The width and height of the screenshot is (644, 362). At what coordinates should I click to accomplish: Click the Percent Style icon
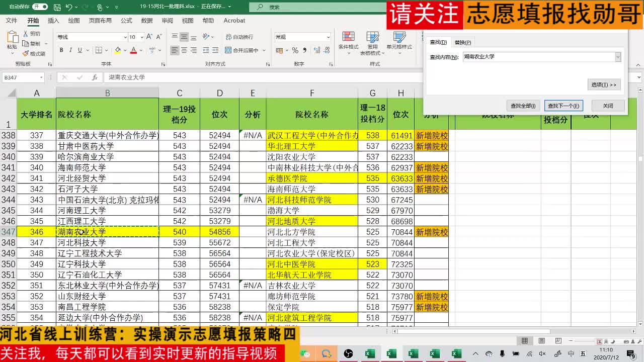[295, 50]
